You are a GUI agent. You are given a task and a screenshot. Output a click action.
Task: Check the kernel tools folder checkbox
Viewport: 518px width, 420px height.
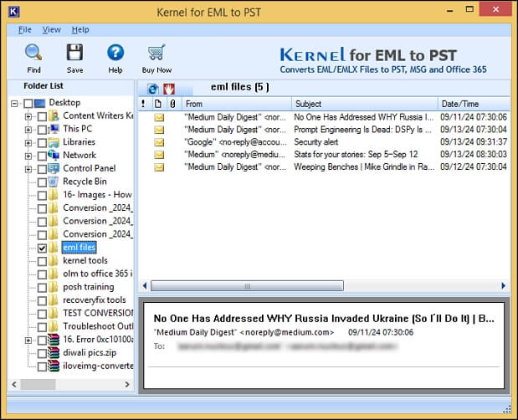42,262
